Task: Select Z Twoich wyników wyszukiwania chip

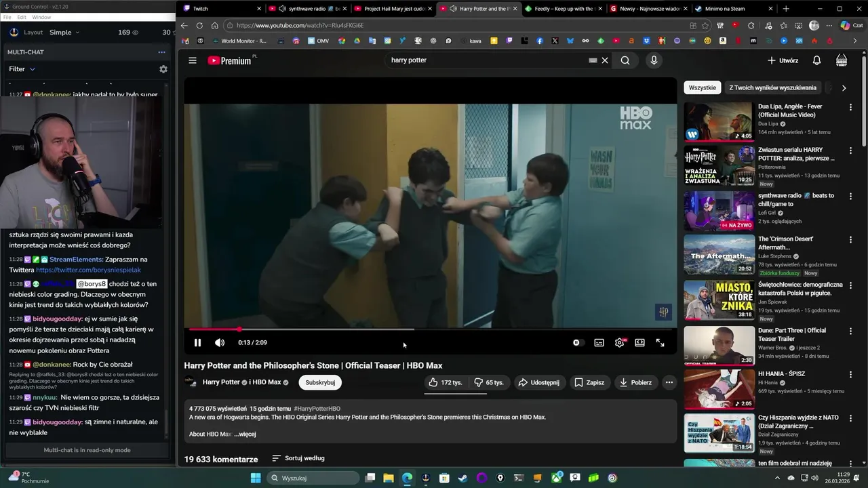Action: click(x=773, y=87)
